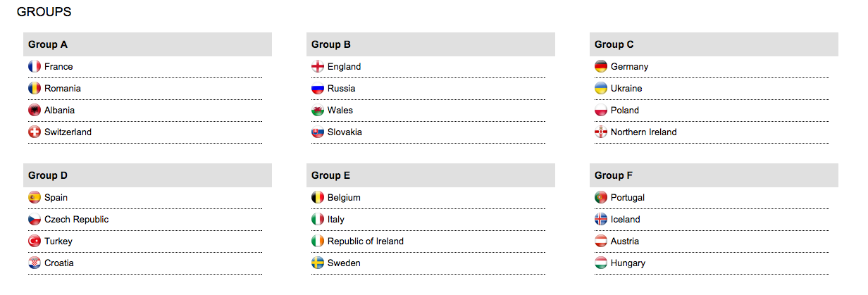The image size is (868, 295).
Task: Click the France flag icon
Action: click(x=35, y=66)
